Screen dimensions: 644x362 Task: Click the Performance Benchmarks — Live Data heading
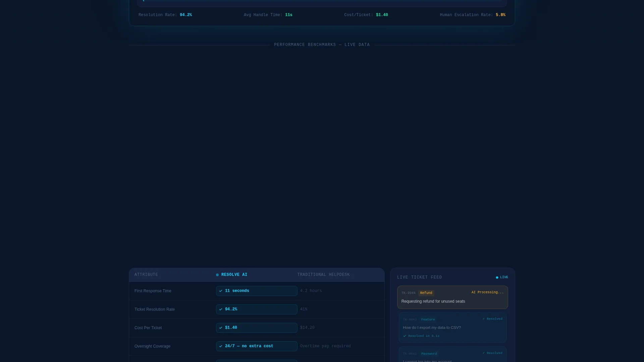coord(322,45)
